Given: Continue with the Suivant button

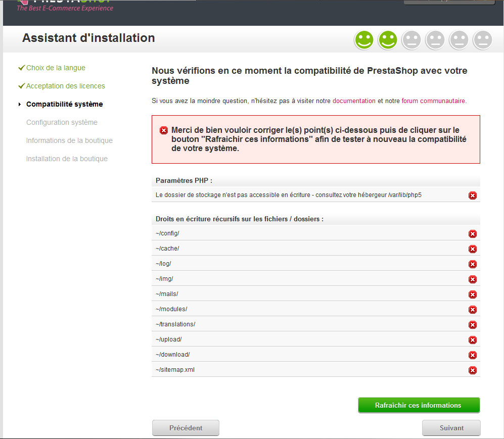Looking at the screenshot, I should point(451,428).
